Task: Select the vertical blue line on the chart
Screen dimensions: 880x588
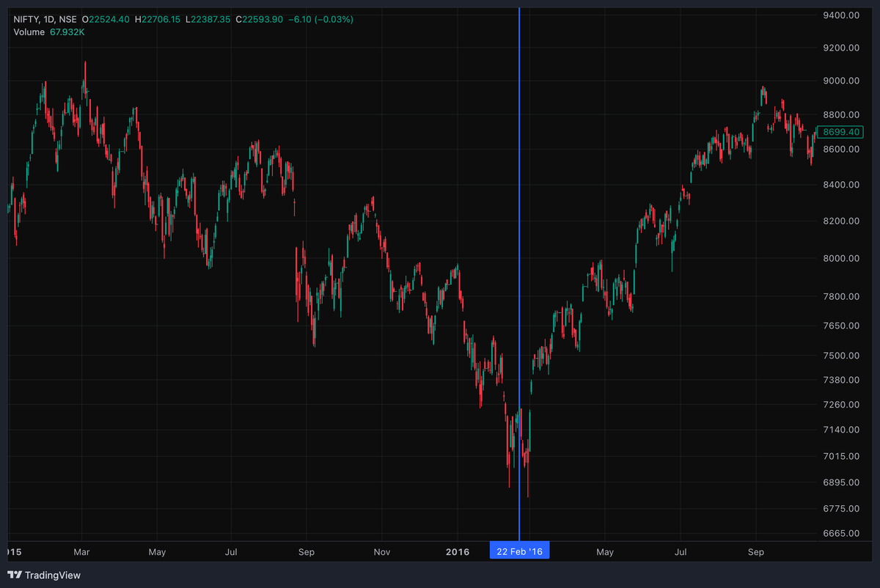Action: tap(519, 274)
